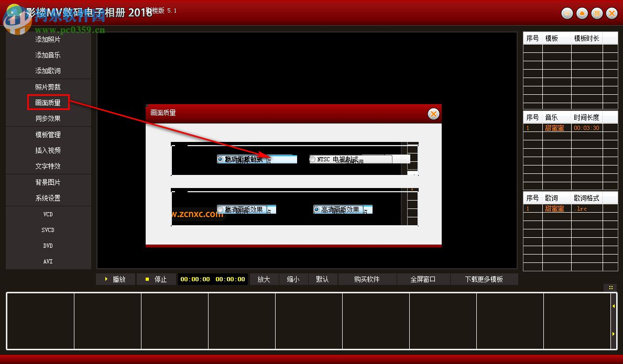The height and width of the screenshot is (364, 623).
Task: Open 添加照片 in the sidebar
Action: [x=48, y=39]
